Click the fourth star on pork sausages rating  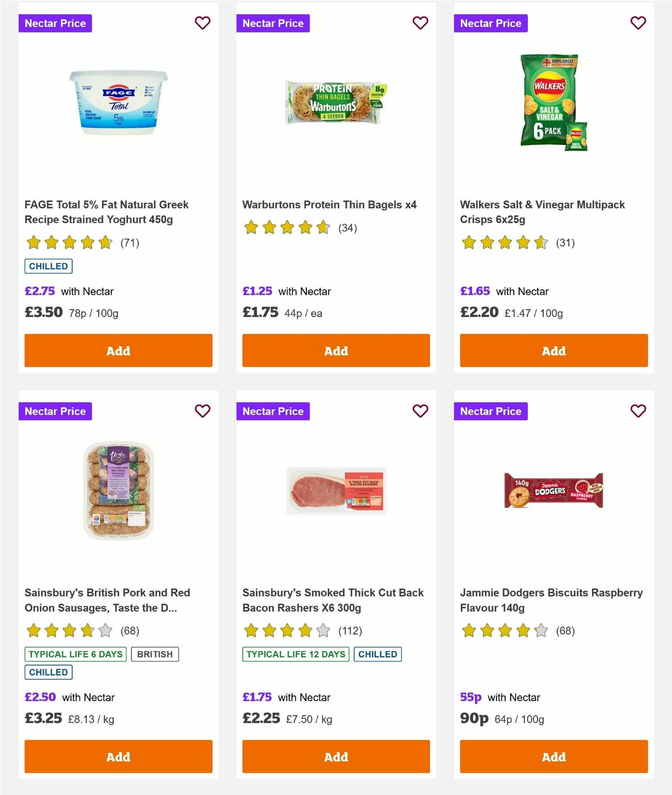pos(87,630)
